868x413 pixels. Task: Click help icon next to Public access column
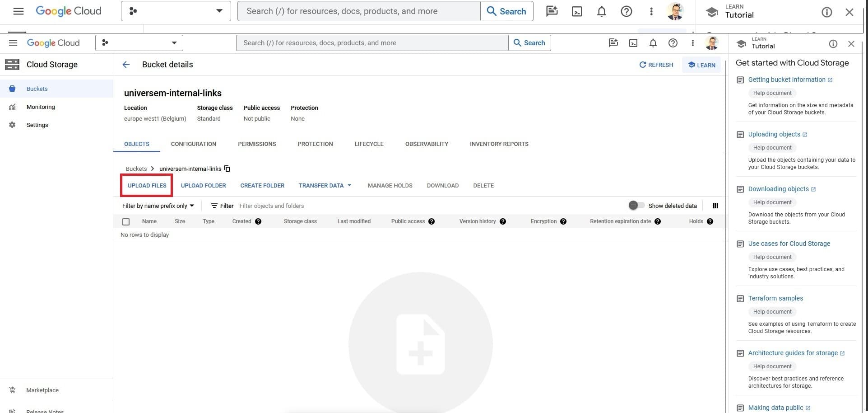point(432,221)
